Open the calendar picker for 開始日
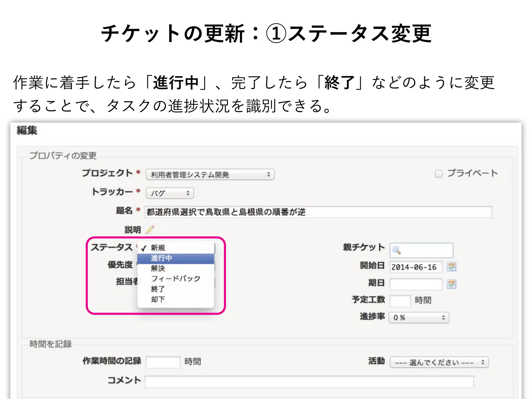The width and height of the screenshot is (532, 399). click(x=451, y=267)
